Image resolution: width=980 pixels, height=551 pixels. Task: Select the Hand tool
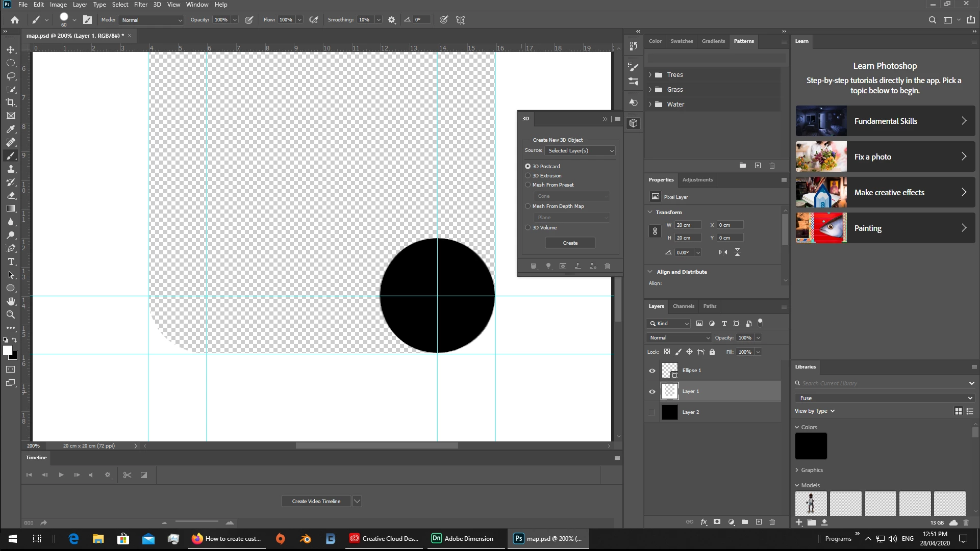(x=11, y=301)
